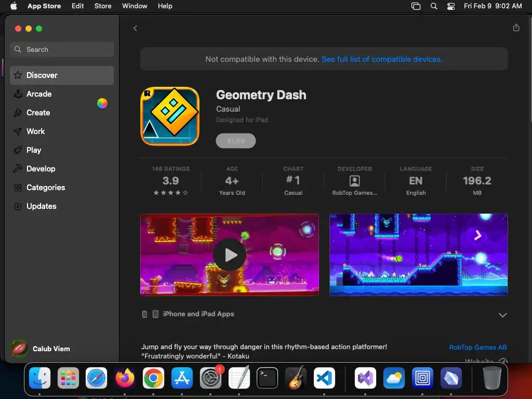
Task: Open the RobTop Games AB developer link
Action: pyautogui.click(x=478, y=347)
